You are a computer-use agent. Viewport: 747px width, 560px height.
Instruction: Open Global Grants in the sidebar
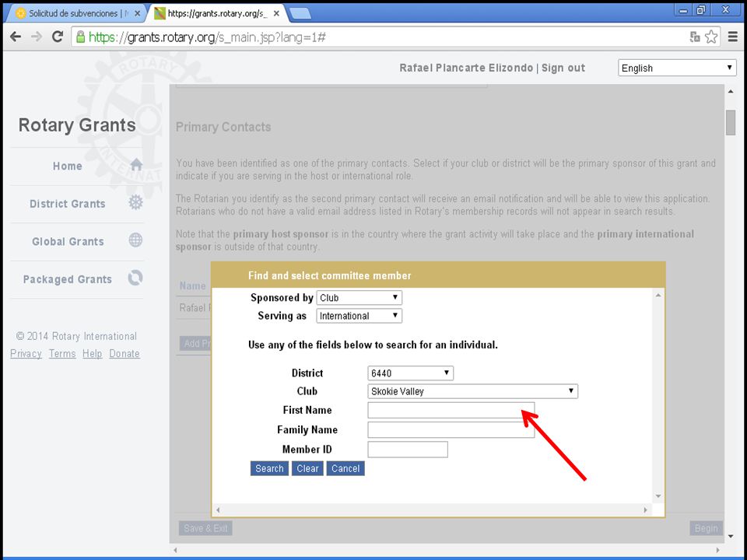click(68, 241)
